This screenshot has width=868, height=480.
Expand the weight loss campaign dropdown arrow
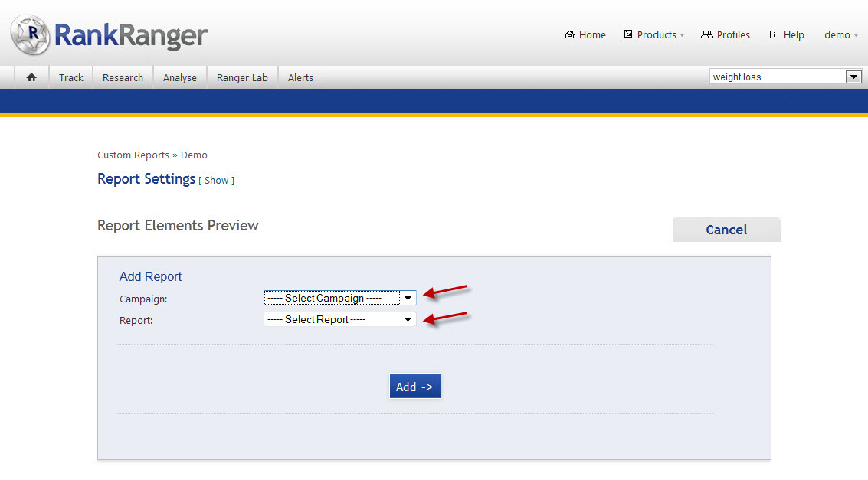point(853,77)
